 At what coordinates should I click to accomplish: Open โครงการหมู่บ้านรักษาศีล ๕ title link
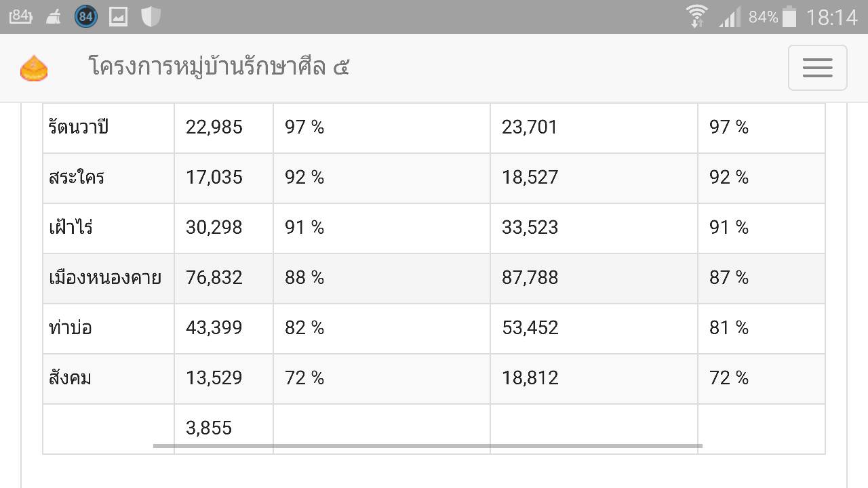218,67
